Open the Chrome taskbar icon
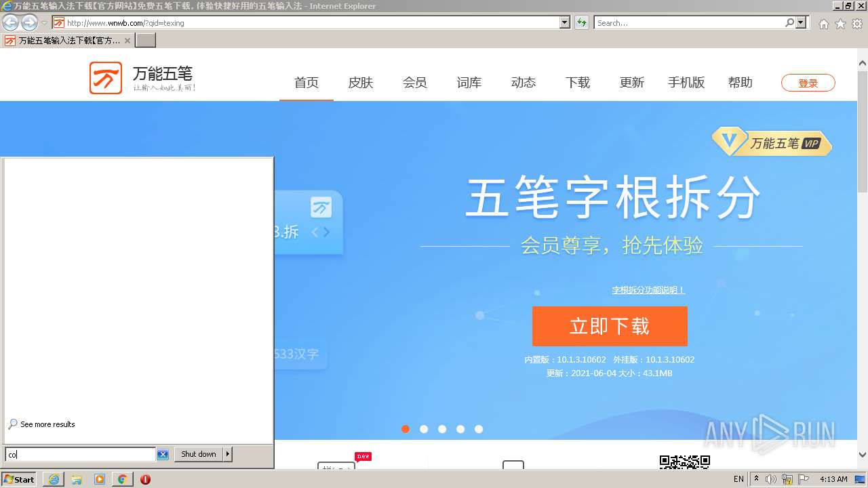 click(122, 479)
